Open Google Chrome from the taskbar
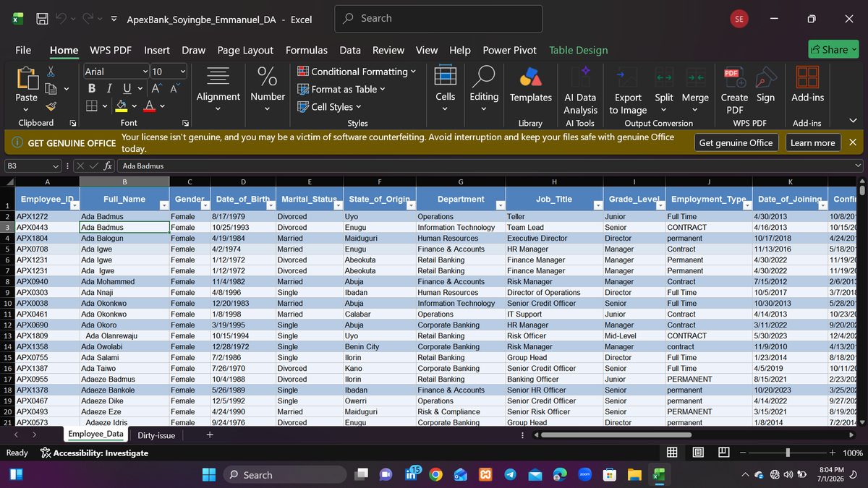 click(x=435, y=475)
